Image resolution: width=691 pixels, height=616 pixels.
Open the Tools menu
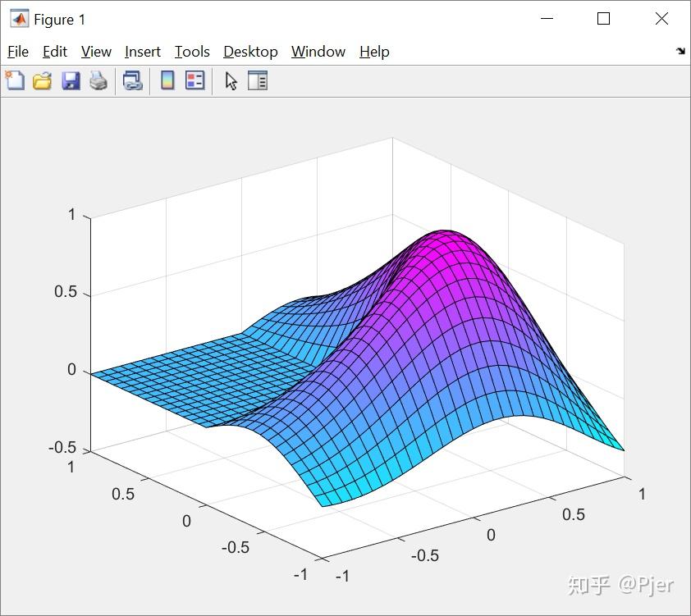(192, 52)
